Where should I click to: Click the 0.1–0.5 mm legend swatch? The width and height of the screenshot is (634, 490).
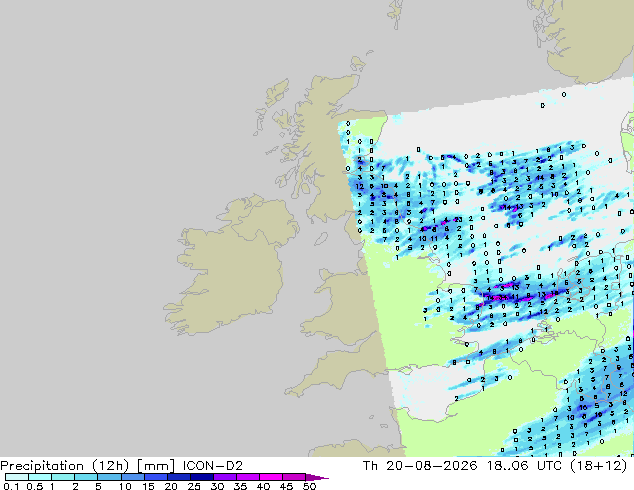pyautogui.click(x=17, y=477)
